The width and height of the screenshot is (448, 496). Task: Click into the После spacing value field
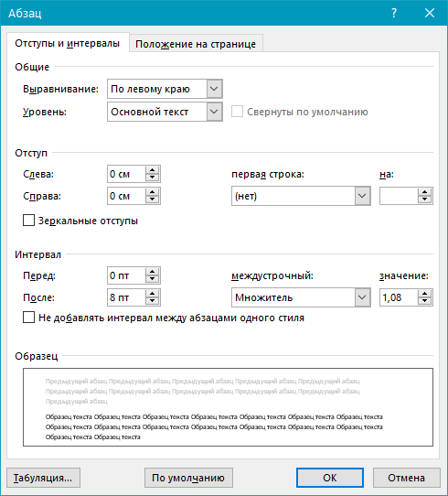[x=126, y=297]
